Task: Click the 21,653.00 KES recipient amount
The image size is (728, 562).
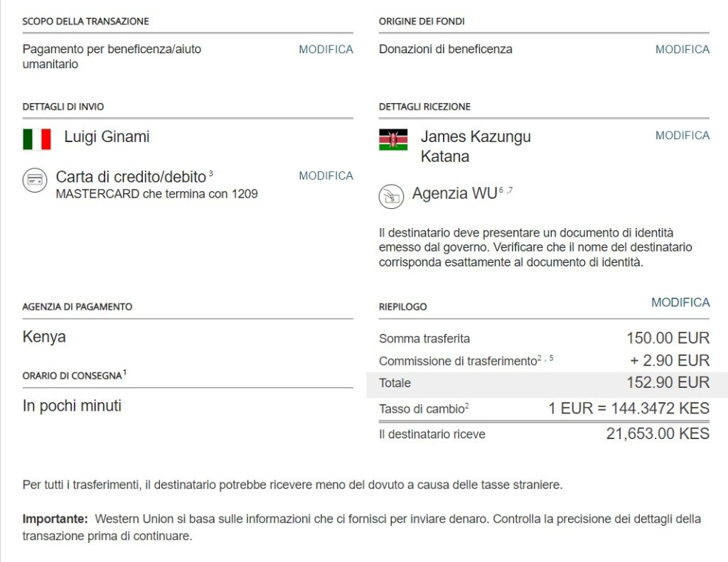Action: (658, 433)
